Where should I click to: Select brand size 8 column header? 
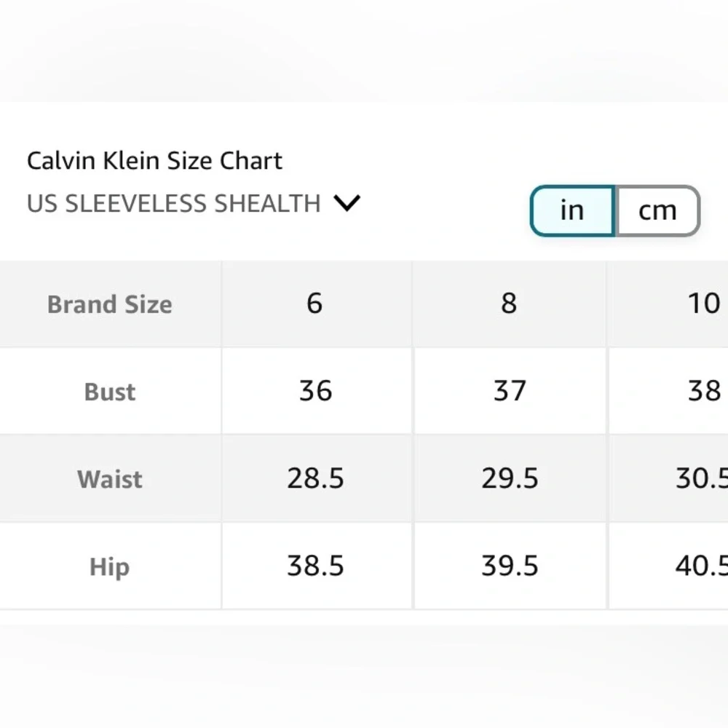509,304
